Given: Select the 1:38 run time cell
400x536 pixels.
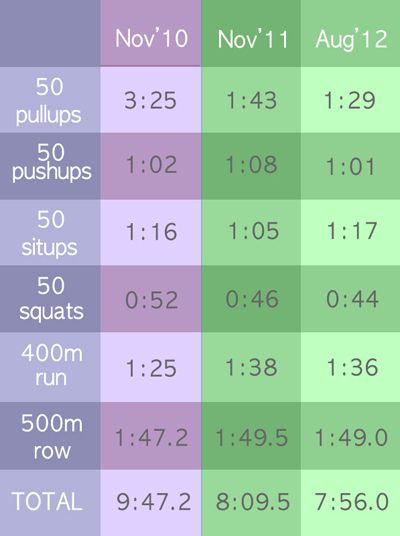Looking at the screenshot, I should click(251, 367).
